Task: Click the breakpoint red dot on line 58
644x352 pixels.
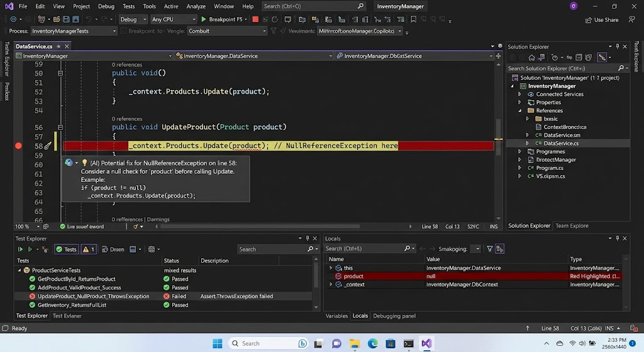Action: point(18,145)
